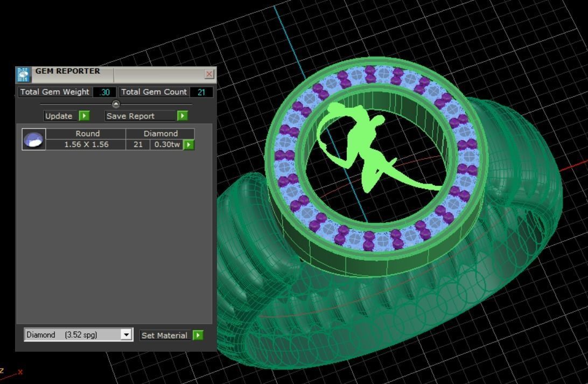Viewport: 588px width, 384px height.
Task: Click the Save Report button
Action: tap(141, 116)
